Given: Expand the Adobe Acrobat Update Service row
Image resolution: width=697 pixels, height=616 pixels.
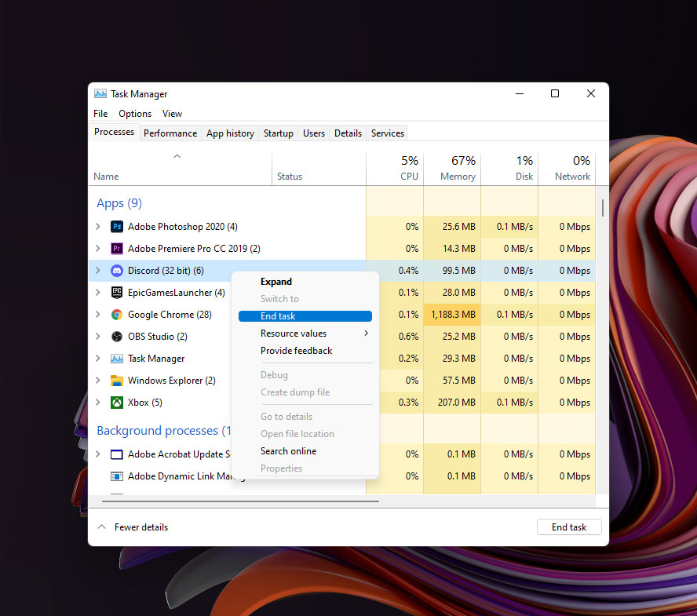Looking at the screenshot, I should pos(98,454).
